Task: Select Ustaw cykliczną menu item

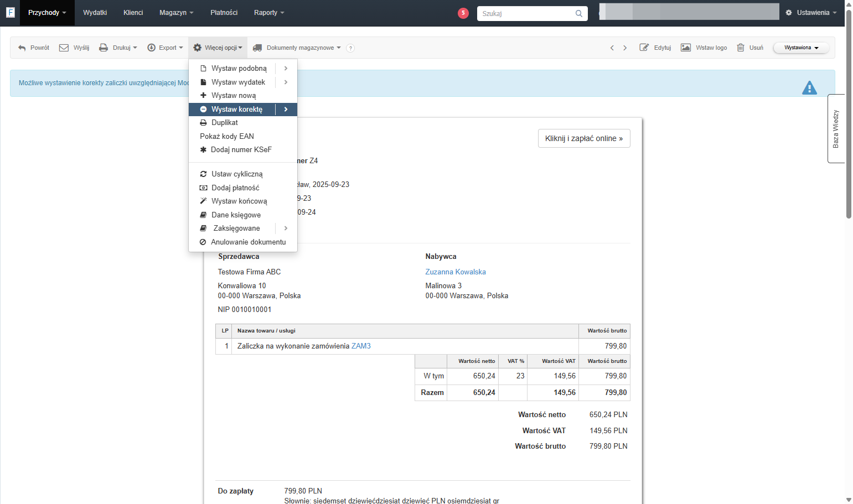Action: 243,174
